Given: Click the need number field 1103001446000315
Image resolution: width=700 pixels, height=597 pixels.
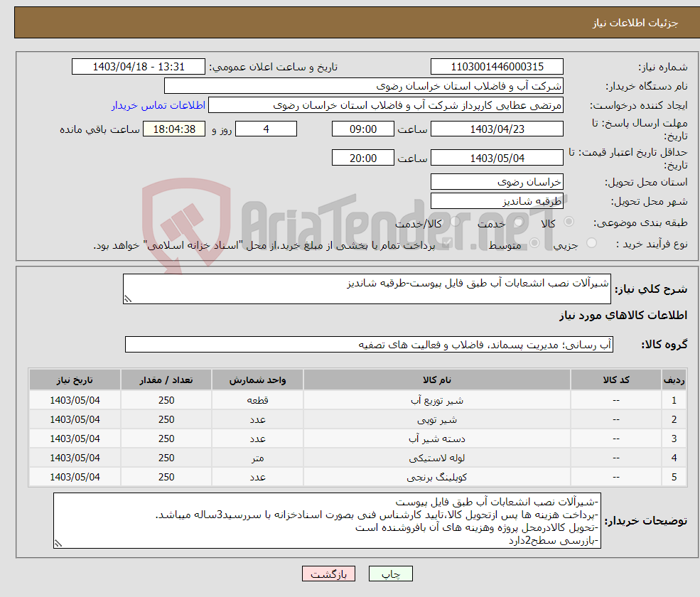Looking at the screenshot, I should click(497, 67).
